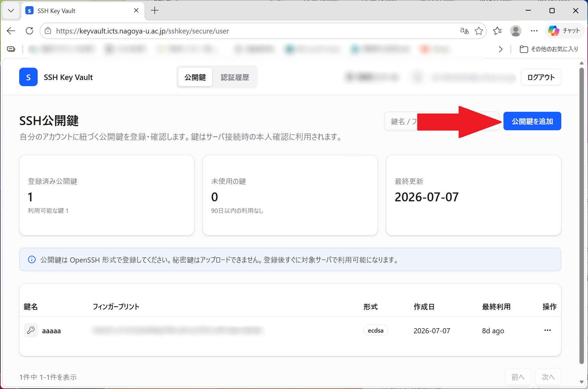Reload the page with refresh icon
588x389 pixels.
click(29, 31)
